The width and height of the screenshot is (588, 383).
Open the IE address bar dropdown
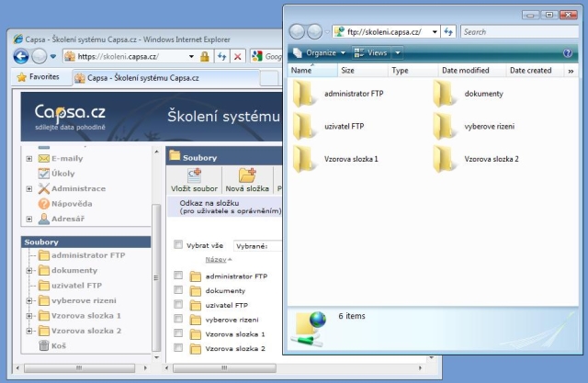pyautogui.click(x=191, y=57)
